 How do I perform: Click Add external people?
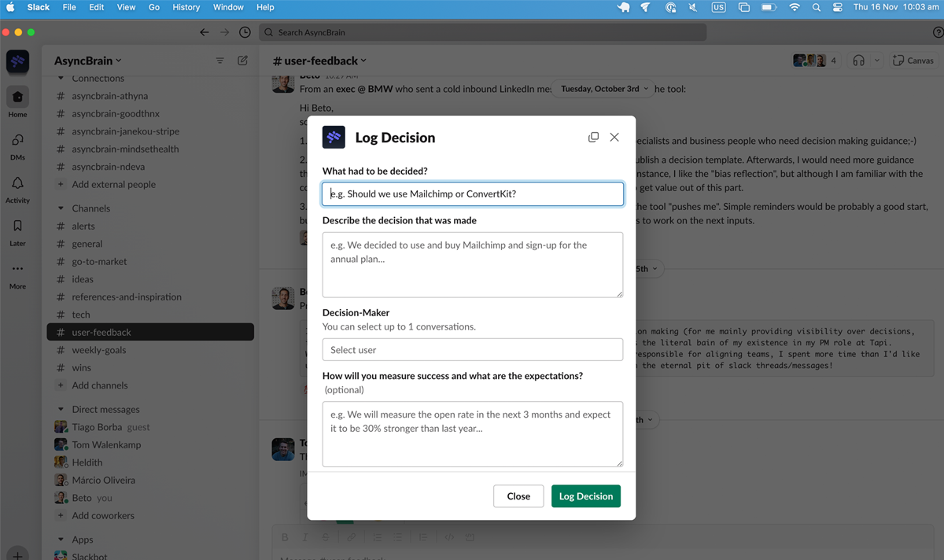tap(113, 184)
